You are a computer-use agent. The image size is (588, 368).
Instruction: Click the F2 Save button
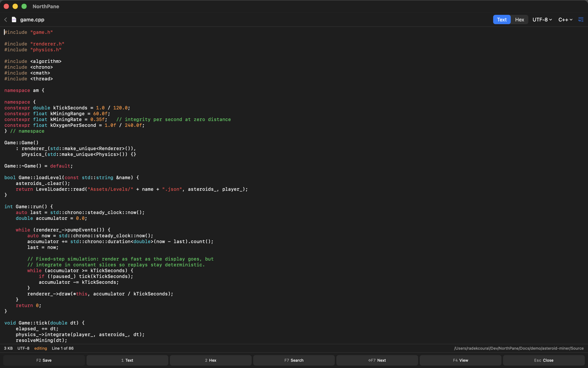(x=44, y=360)
